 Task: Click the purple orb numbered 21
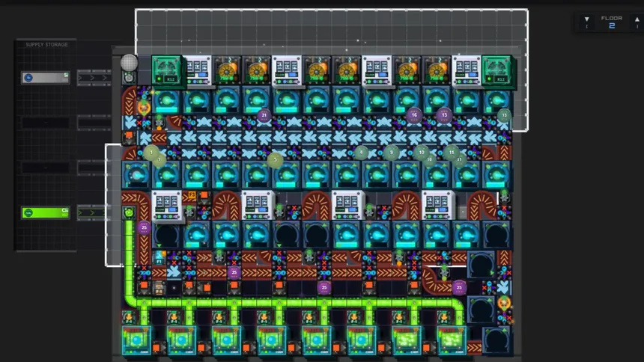coord(264,115)
